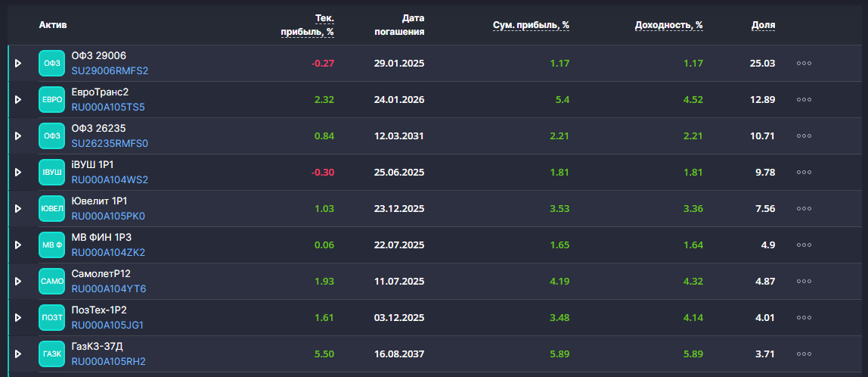Image resolution: width=868 pixels, height=377 pixels.
Task: Open the three-dot menu for ЕвроТранс2
Action: 804,99
